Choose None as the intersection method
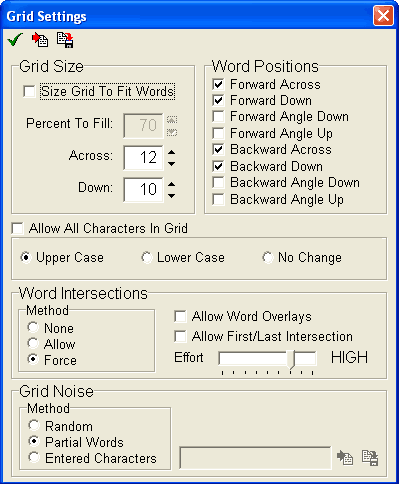 [x=33, y=328]
